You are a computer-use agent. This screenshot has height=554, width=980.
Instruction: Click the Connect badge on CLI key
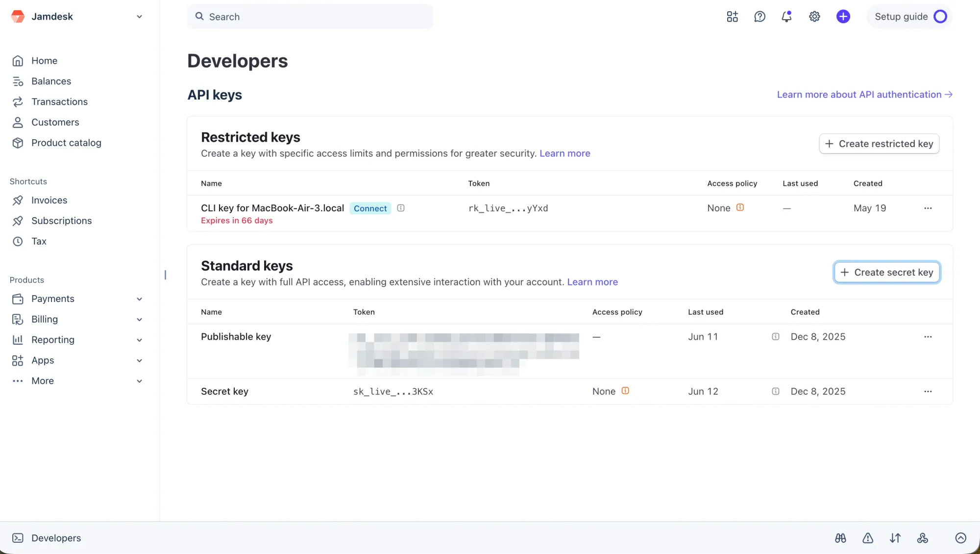(370, 208)
